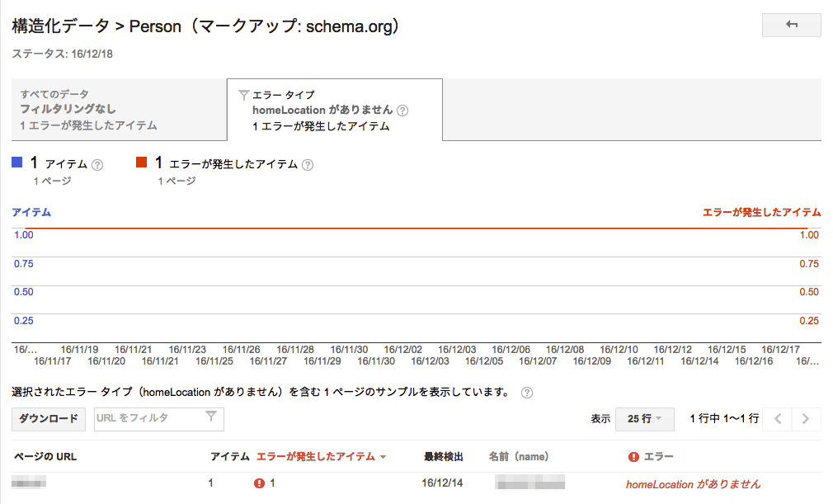Click help icon beside homeLocation filter tab
The width and height of the screenshot is (833, 504).
click(x=402, y=111)
